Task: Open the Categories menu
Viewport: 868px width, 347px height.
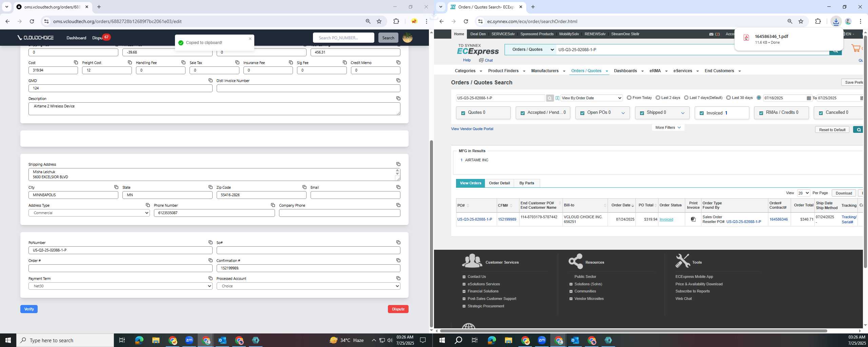Action: point(468,71)
